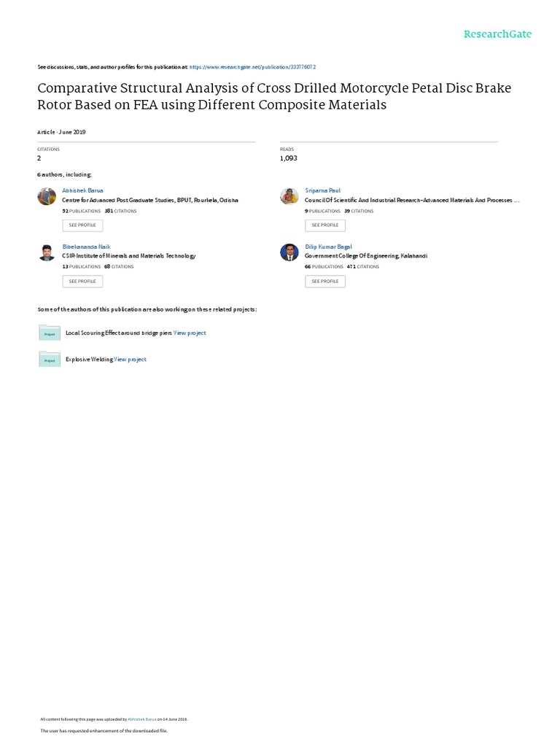Click Sriparna Paul's avatar picture
Viewport: 560px width, 747px height.
[x=289, y=196]
